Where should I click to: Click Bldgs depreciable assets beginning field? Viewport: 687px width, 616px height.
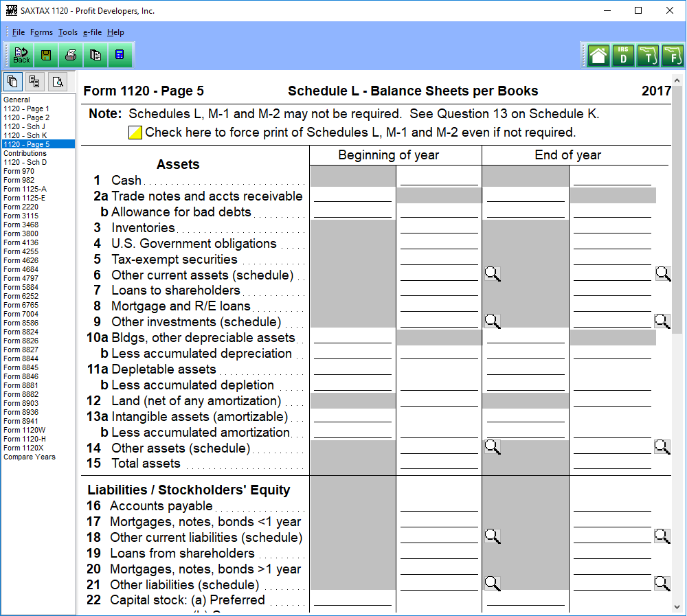click(352, 337)
